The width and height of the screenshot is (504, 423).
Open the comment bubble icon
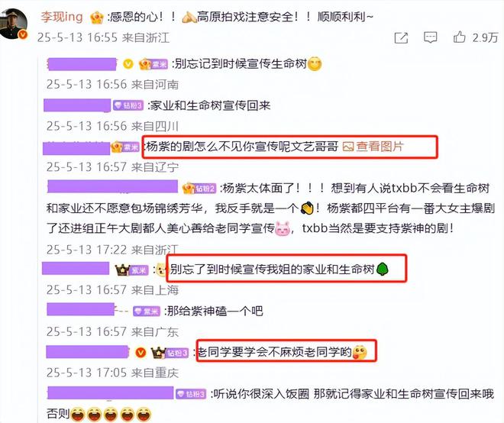point(430,37)
